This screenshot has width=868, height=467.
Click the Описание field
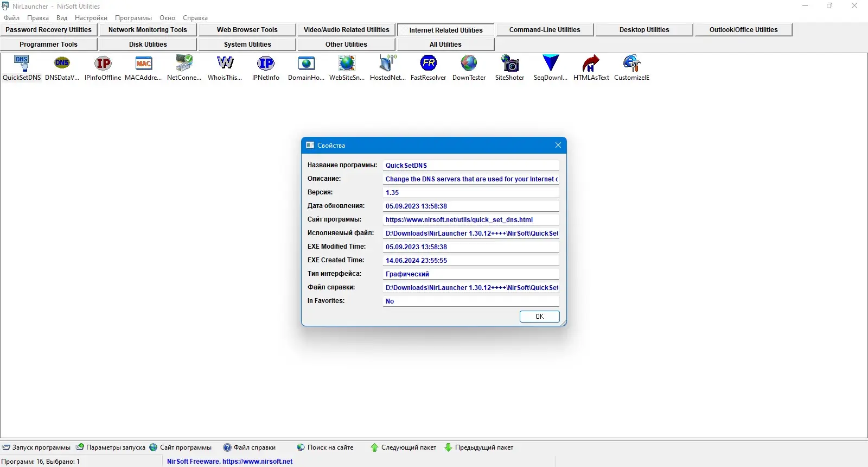[471, 179]
